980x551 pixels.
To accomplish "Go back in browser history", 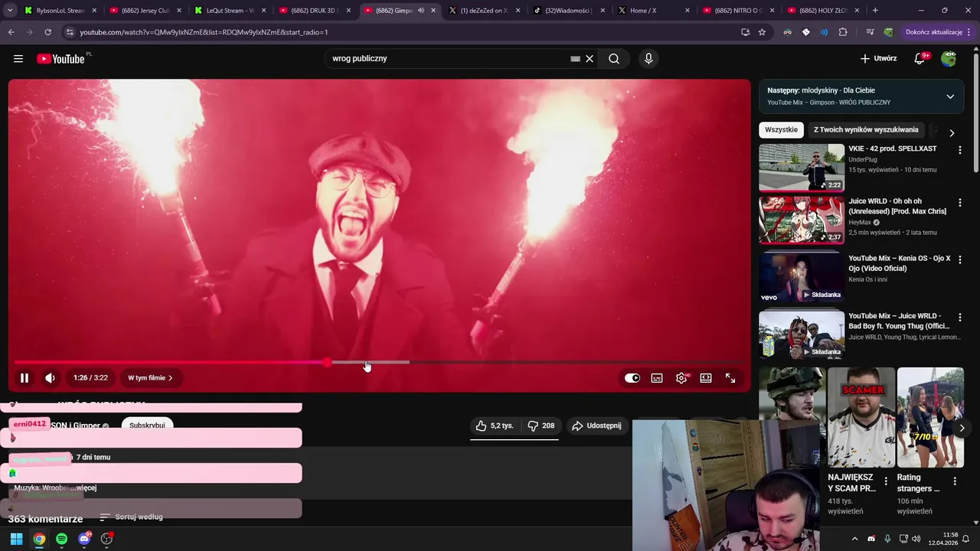I will tap(11, 32).
